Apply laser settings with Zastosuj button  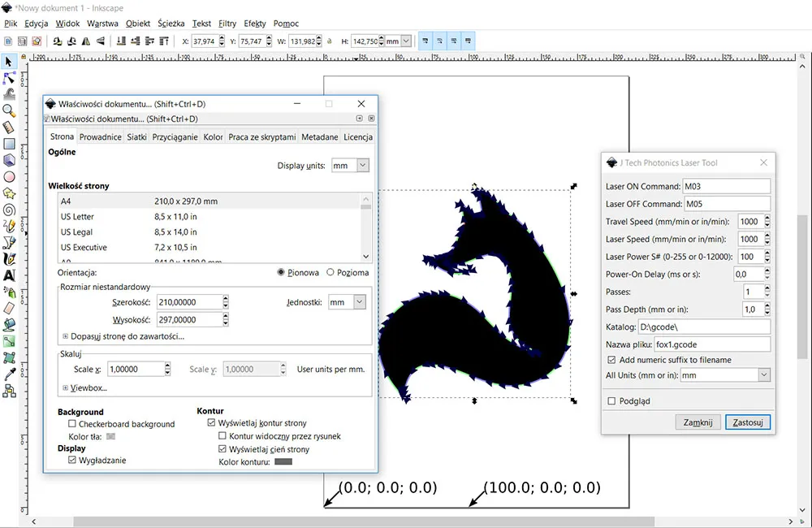[746, 422]
